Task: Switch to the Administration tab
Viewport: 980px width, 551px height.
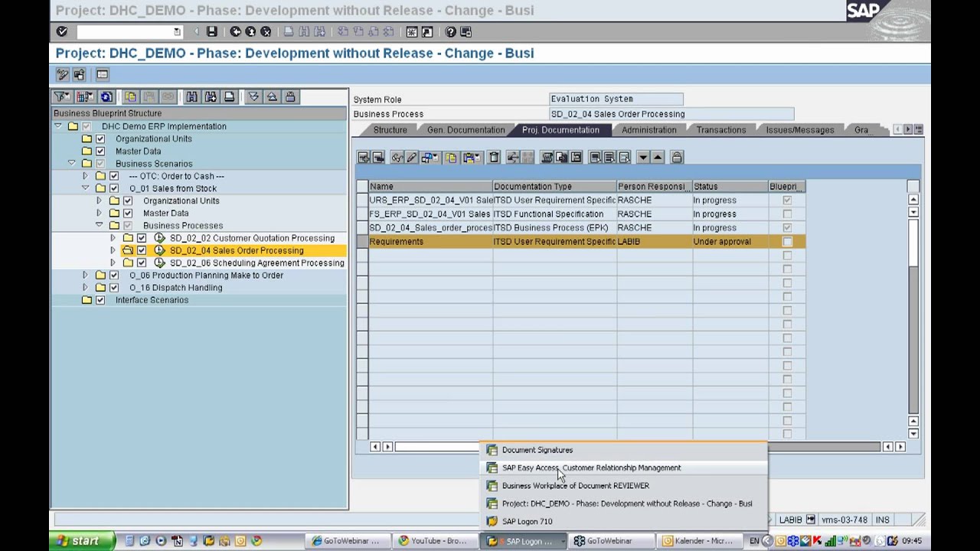Action: (x=648, y=130)
